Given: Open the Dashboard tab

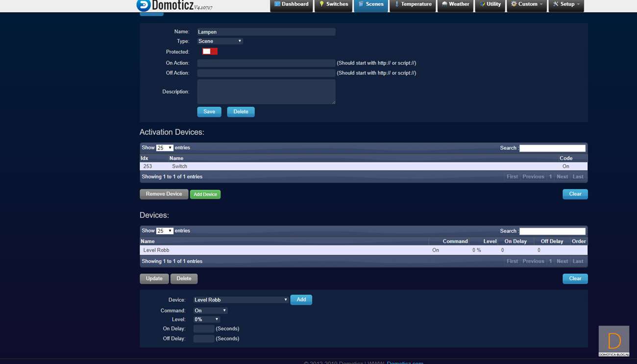Looking at the screenshot, I should pos(292,5).
